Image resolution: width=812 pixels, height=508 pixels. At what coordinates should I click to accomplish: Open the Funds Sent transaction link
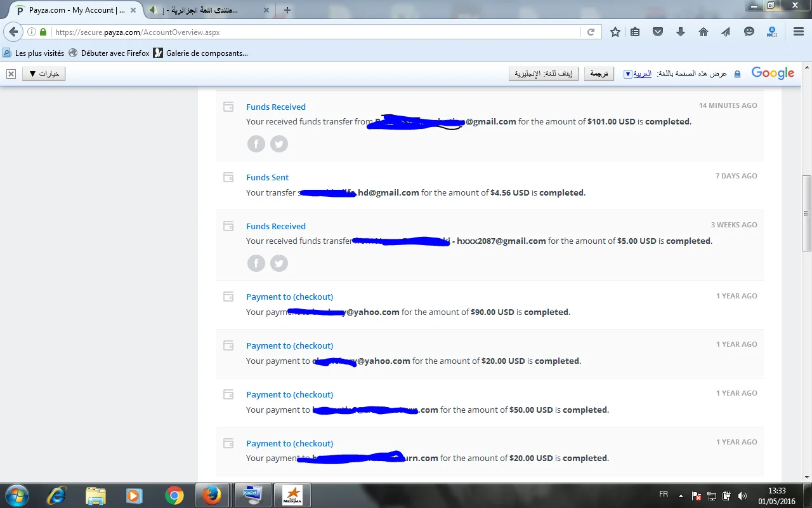[267, 177]
